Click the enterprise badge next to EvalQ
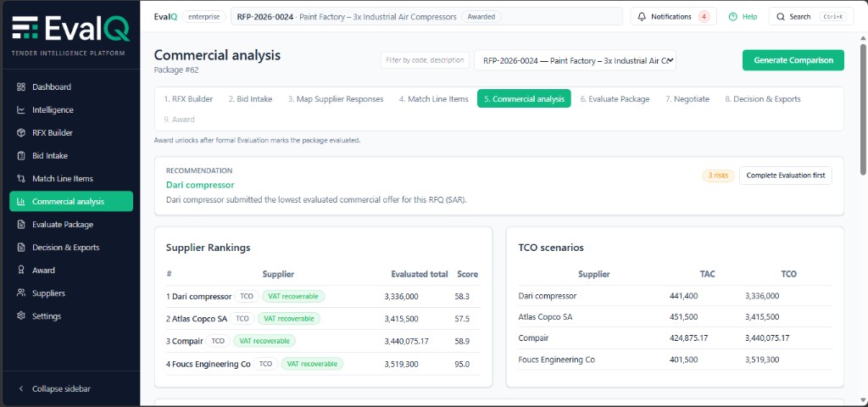The width and height of the screenshot is (868, 407). pos(203,17)
